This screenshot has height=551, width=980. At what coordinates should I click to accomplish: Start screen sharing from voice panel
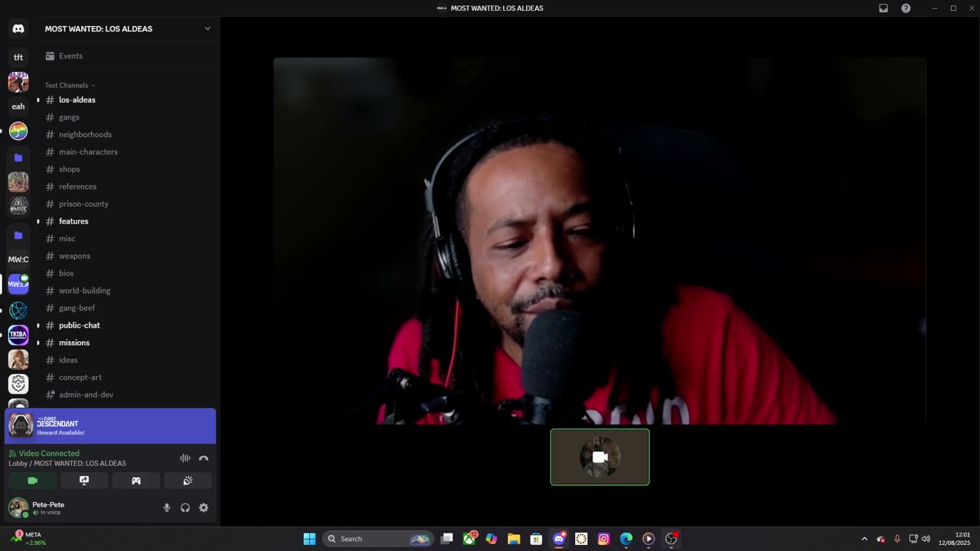(84, 481)
